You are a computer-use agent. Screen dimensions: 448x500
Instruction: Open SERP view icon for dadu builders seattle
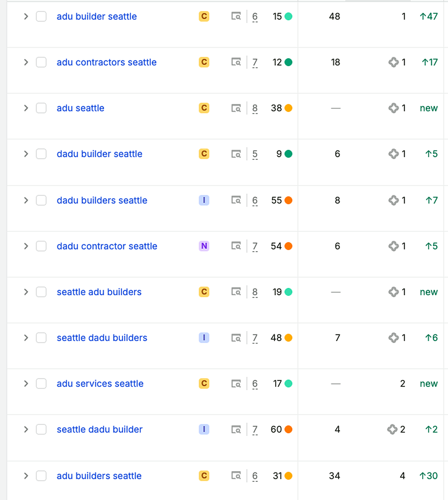pyautogui.click(x=236, y=200)
